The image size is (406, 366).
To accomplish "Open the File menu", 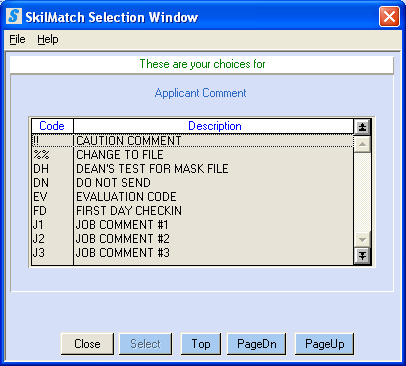I will pyautogui.click(x=17, y=39).
